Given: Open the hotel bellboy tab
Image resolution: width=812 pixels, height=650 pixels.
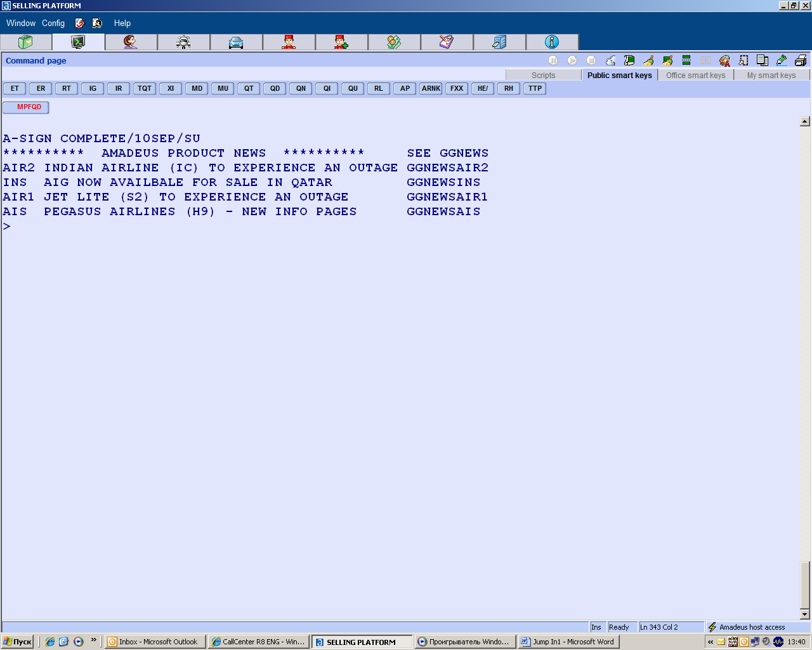Looking at the screenshot, I should (x=289, y=42).
